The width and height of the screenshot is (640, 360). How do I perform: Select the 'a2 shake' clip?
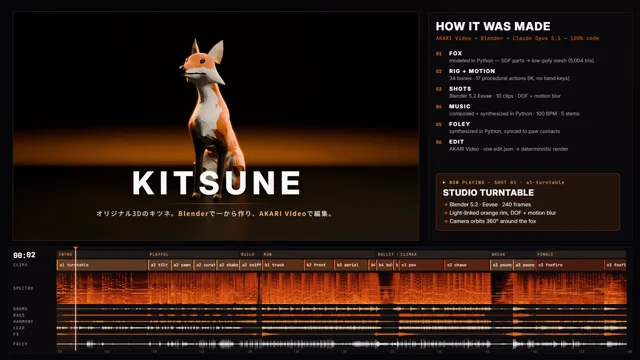click(x=228, y=265)
